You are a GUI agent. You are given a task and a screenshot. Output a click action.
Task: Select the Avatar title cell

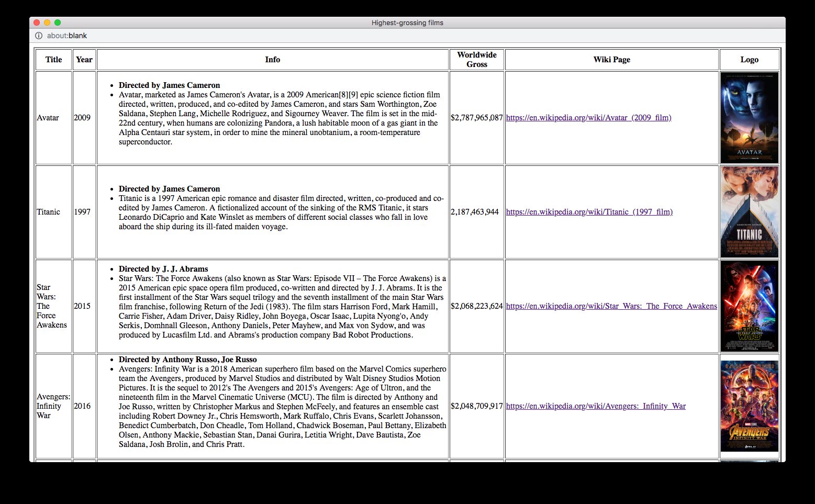pos(53,118)
